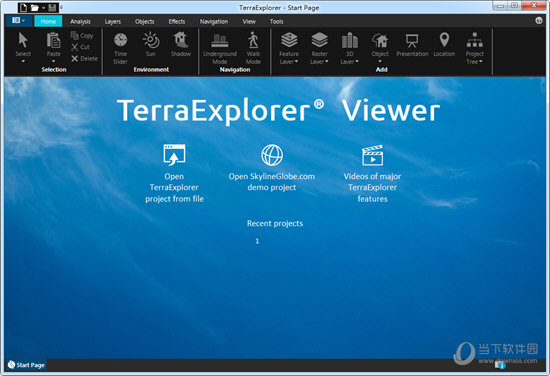Click the Open TerraExplorer project icon
550x376 pixels.
tap(174, 155)
